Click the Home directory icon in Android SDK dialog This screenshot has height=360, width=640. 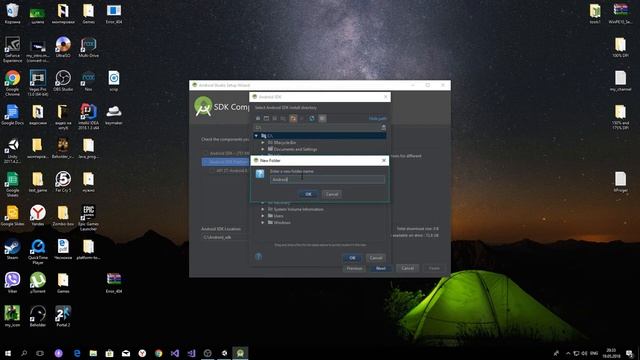click(x=258, y=118)
